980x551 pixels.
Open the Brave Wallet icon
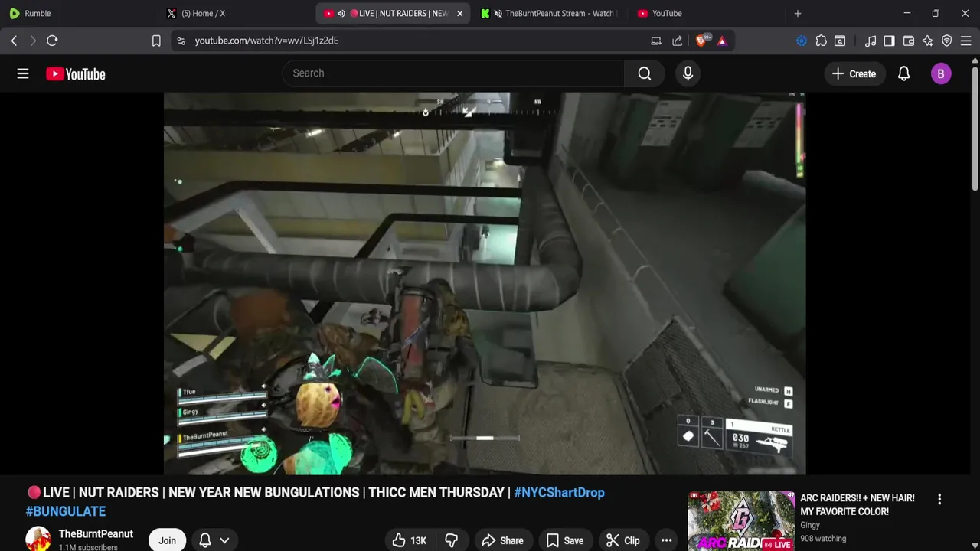tap(909, 41)
